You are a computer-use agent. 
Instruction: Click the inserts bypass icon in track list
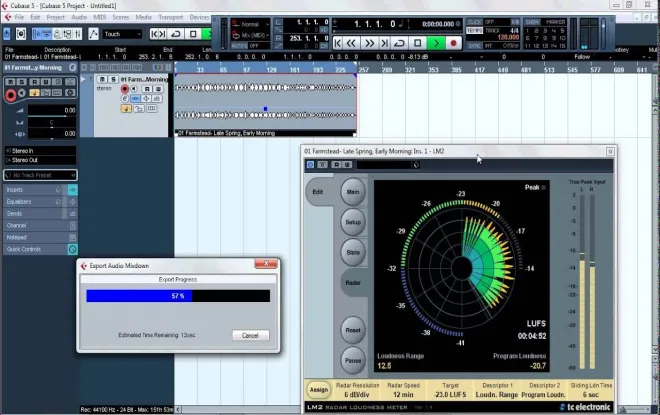(x=136, y=98)
